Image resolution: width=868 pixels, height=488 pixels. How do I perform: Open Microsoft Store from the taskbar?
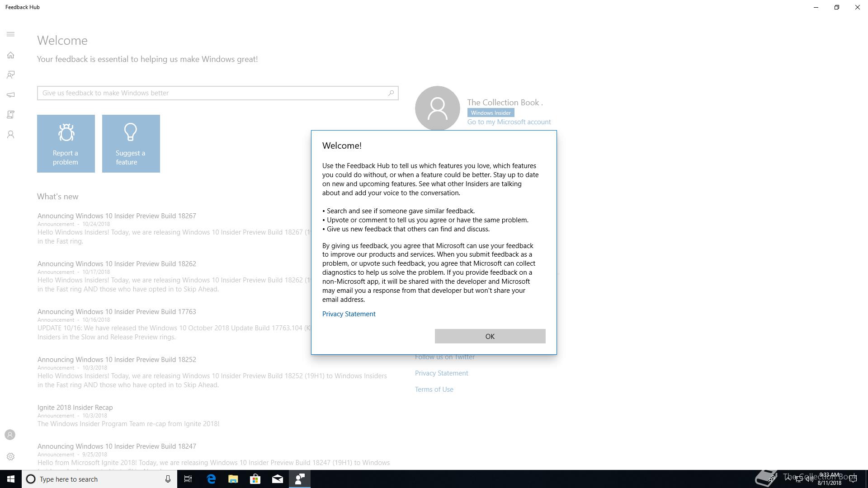[255, 479]
